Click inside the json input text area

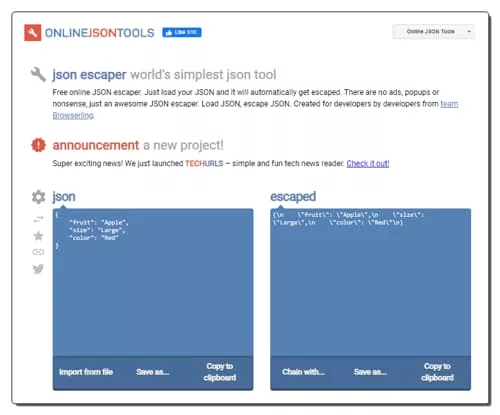(x=153, y=282)
